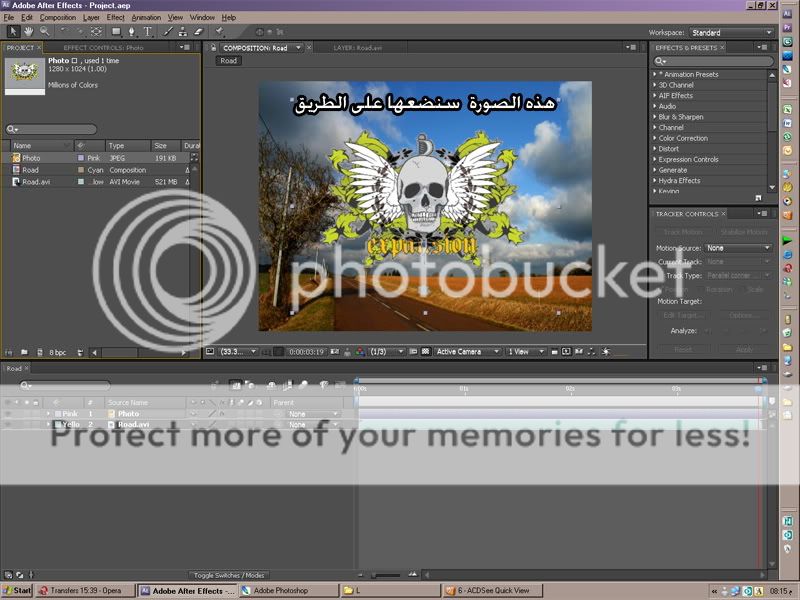Toggle frame blending switch in timeline
Screen dimensions: 800x600
tap(287, 385)
